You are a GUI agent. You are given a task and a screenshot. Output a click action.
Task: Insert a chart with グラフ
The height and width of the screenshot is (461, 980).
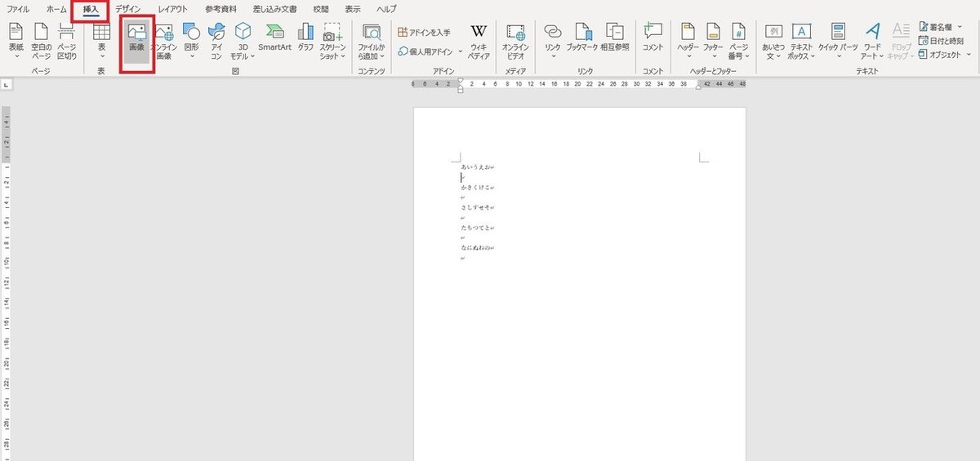click(305, 38)
